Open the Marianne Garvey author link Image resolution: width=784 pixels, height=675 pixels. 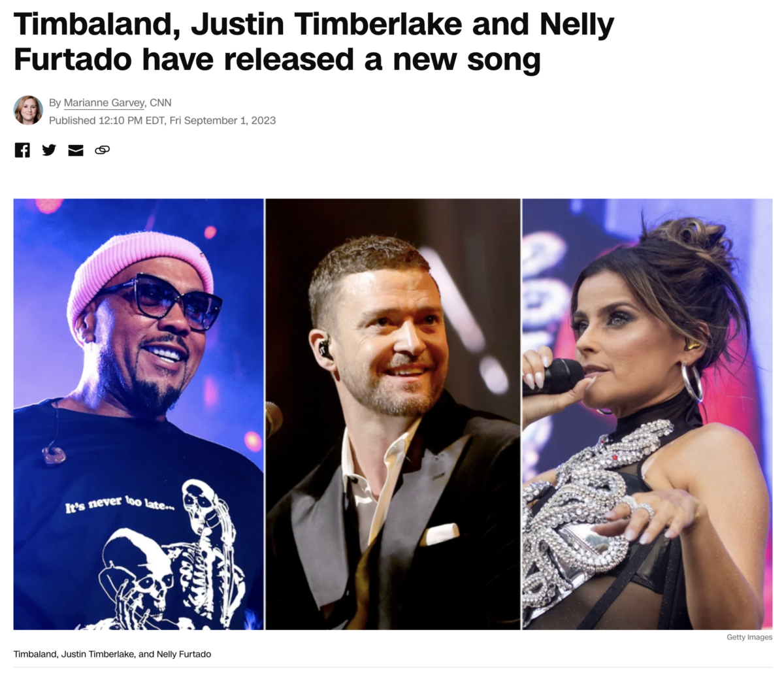[104, 103]
